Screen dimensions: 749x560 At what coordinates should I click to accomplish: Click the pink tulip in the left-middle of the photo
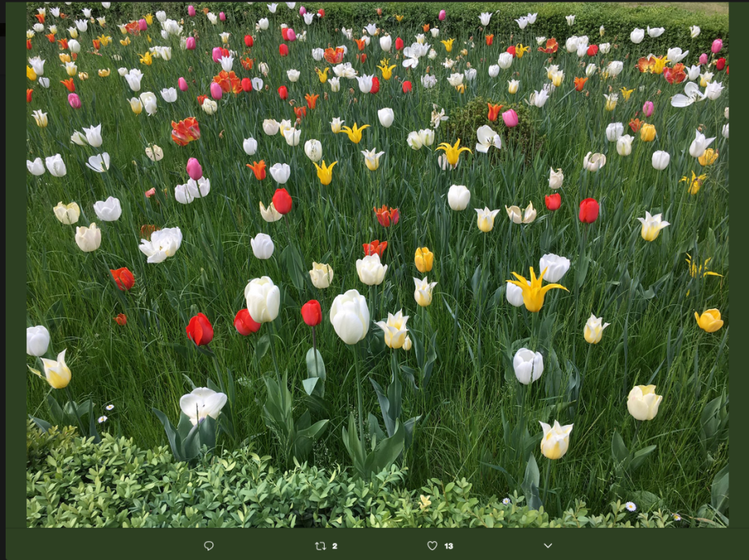tap(194, 168)
